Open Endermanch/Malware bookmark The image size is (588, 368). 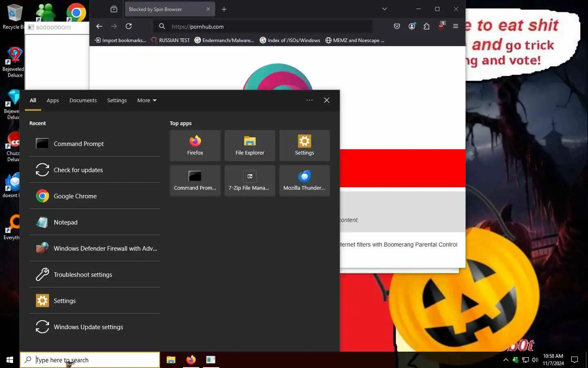[x=224, y=40]
